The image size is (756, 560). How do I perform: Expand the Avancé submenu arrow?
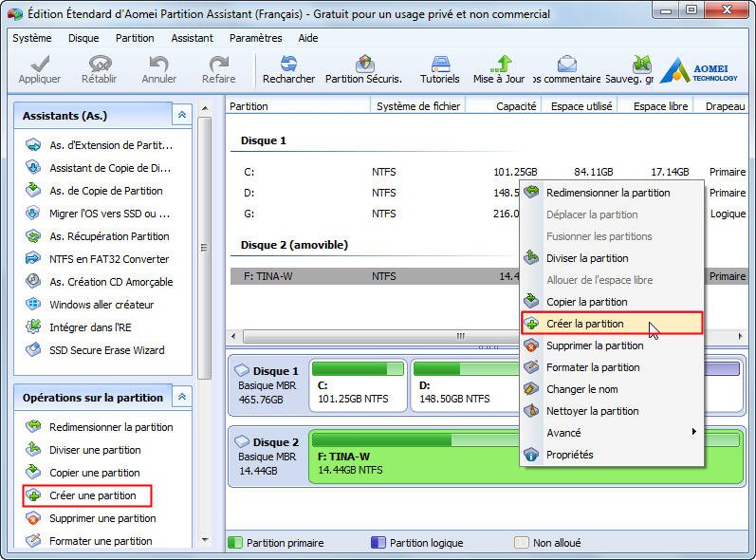coord(693,432)
